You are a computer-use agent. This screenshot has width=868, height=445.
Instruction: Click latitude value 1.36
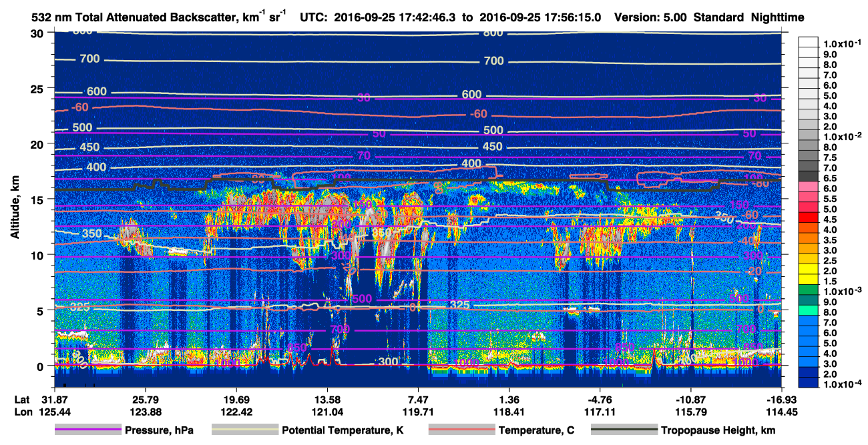coord(509,400)
